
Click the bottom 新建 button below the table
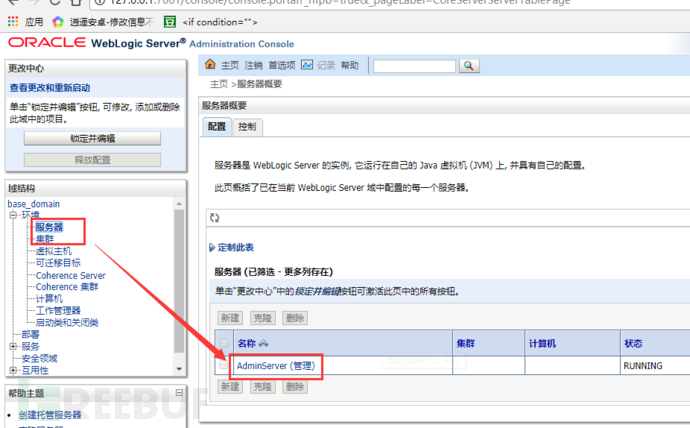230,387
